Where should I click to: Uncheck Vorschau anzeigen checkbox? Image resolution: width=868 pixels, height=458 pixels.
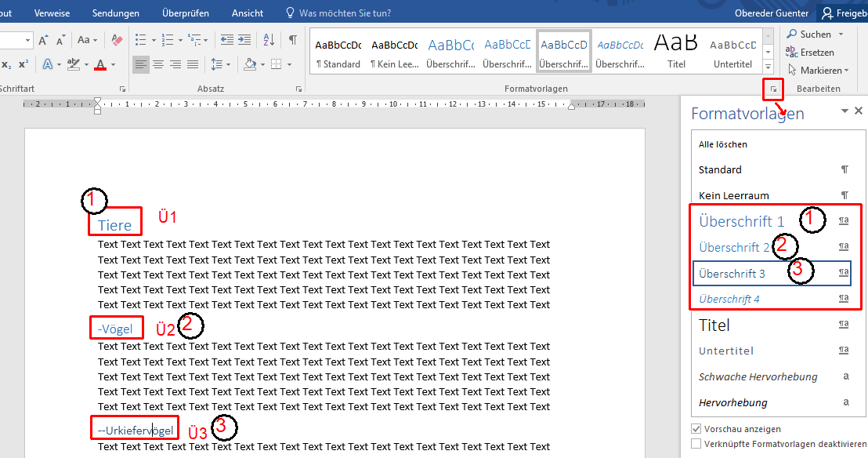(696, 429)
